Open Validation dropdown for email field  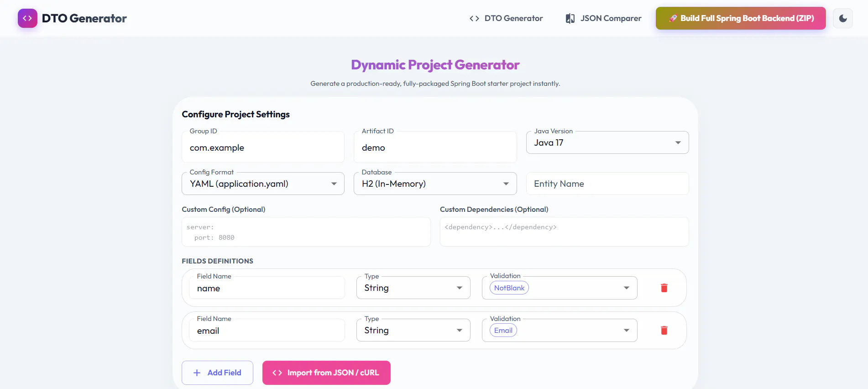click(x=559, y=331)
